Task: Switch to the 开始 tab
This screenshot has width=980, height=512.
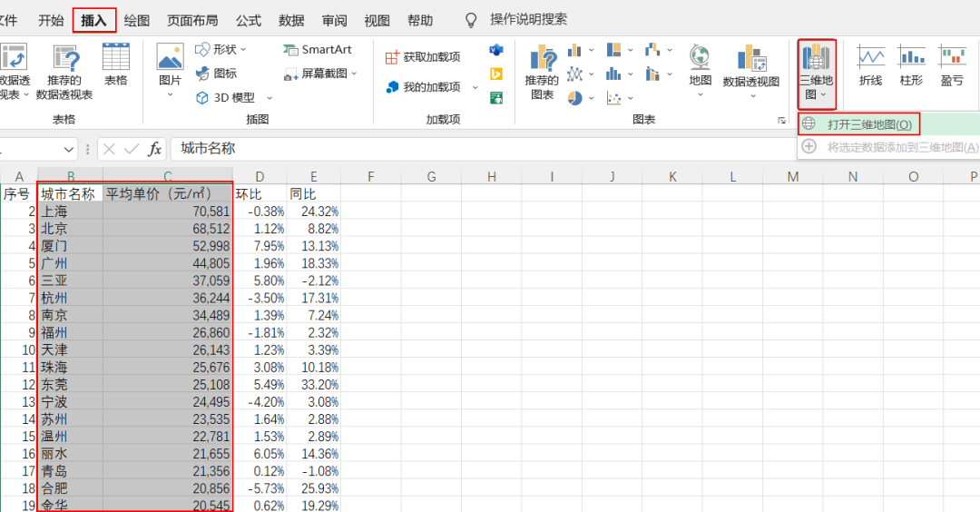Action: pos(51,20)
